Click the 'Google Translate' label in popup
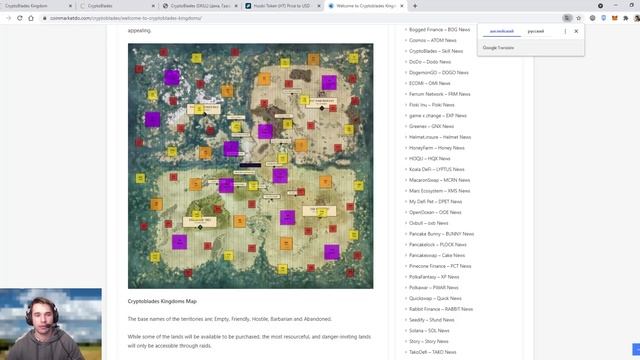Viewport: 640px width, 360px height. coord(498,48)
